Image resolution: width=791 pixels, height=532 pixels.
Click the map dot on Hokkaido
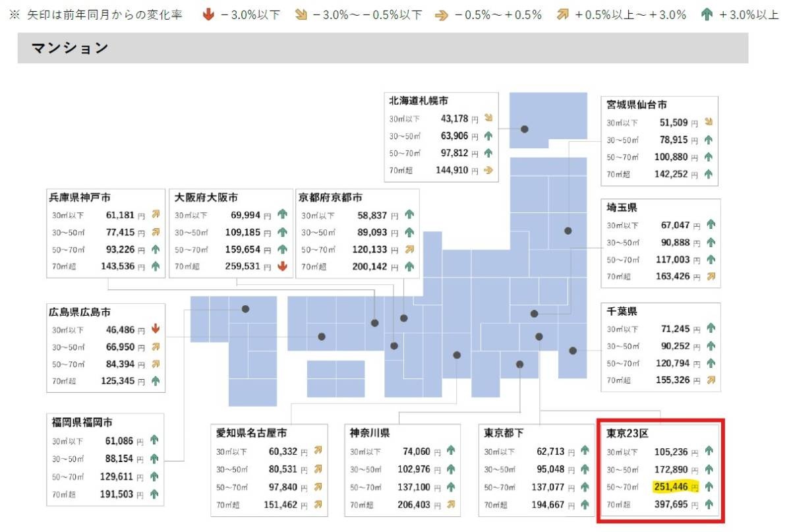click(x=525, y=129)
